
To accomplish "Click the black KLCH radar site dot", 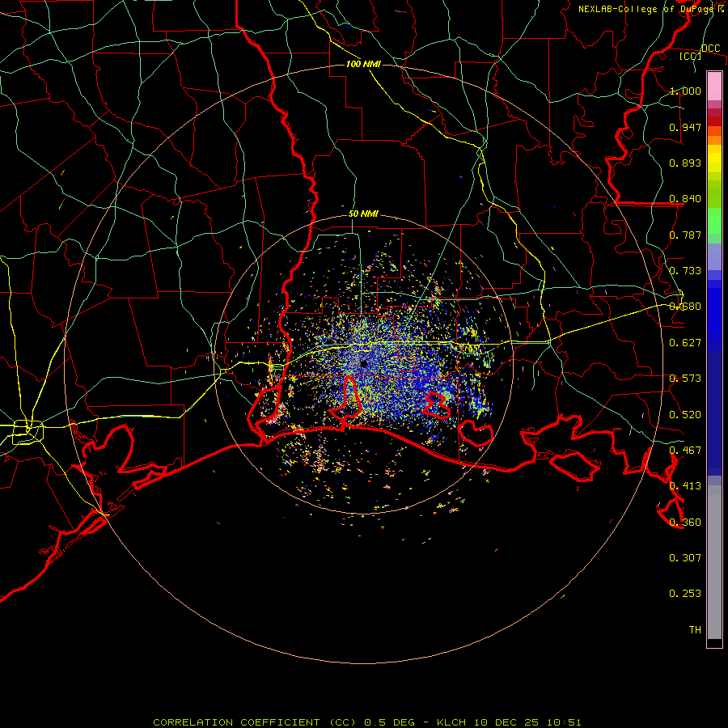I will click(364, 363).
